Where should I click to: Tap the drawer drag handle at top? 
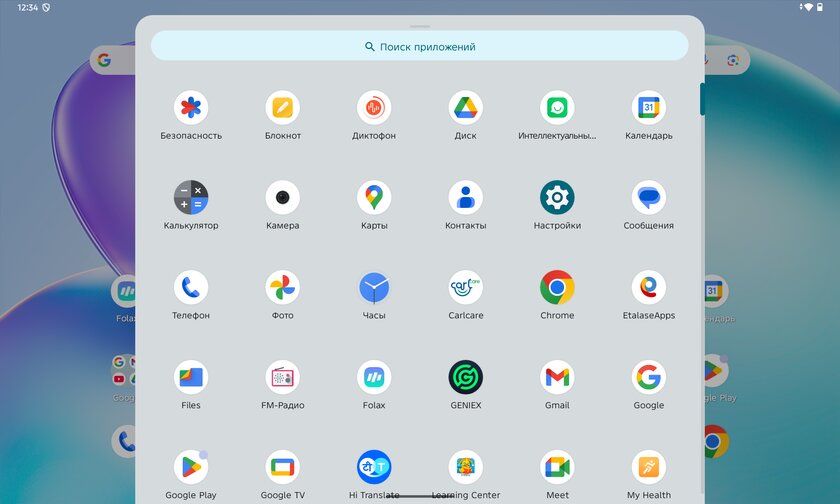tap(419, 26)
